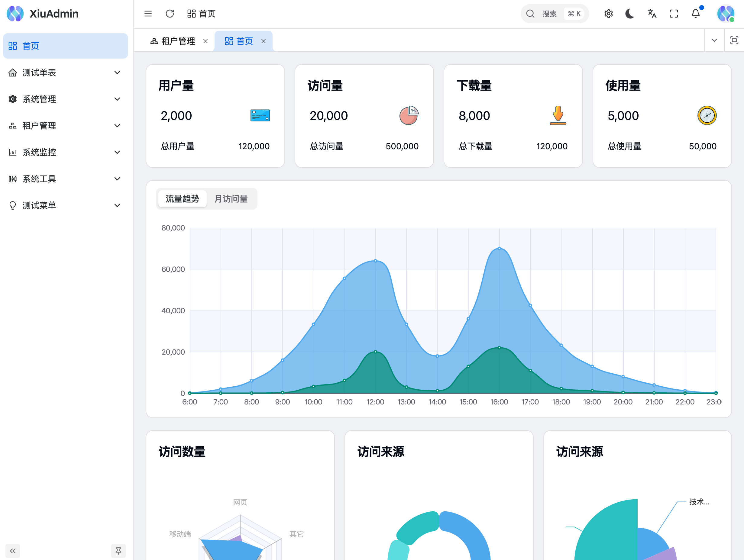Click the content maximize icon beside tabs
Viewport: 744px width, 560px height.
(734, 40)
